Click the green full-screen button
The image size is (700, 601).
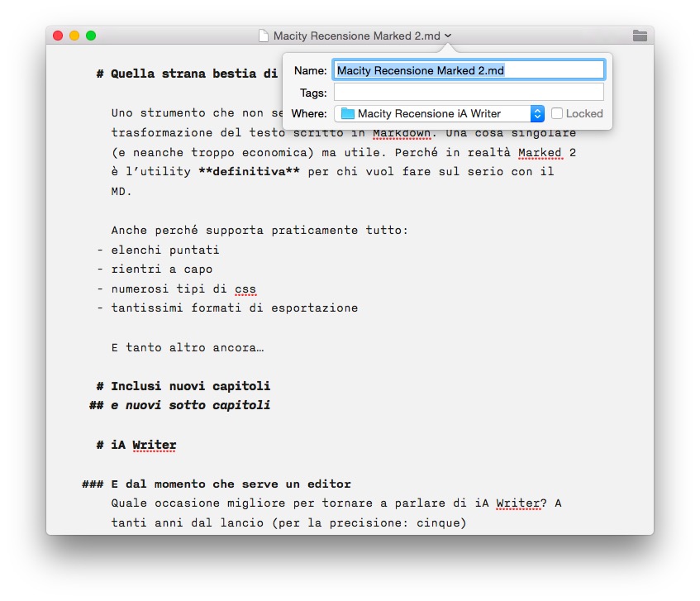pyautogui.click(x=91, y=36)
